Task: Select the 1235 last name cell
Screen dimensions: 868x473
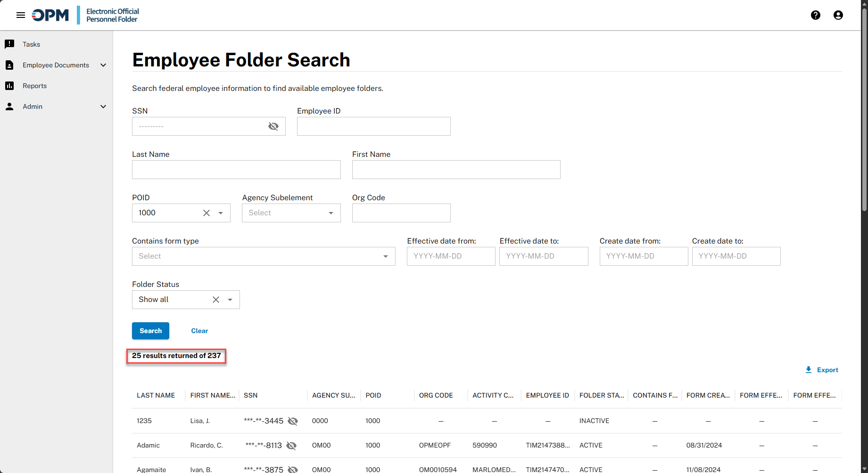Action: coord(144,421)
